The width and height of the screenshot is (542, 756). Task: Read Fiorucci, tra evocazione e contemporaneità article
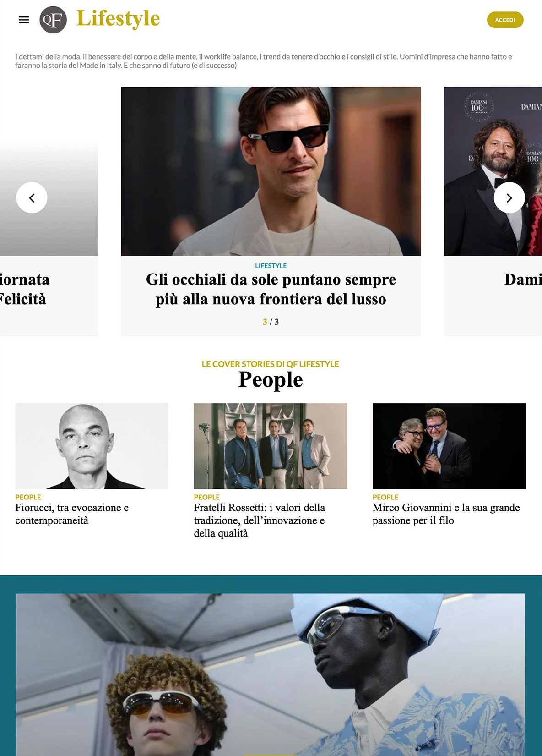coord(72,514)
